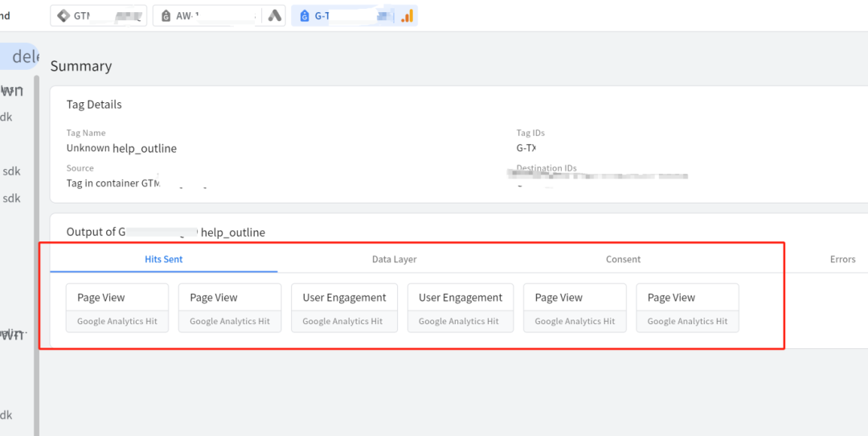
Task: Click the gtag icon beside AW
Action: click(x=166, y=16)
